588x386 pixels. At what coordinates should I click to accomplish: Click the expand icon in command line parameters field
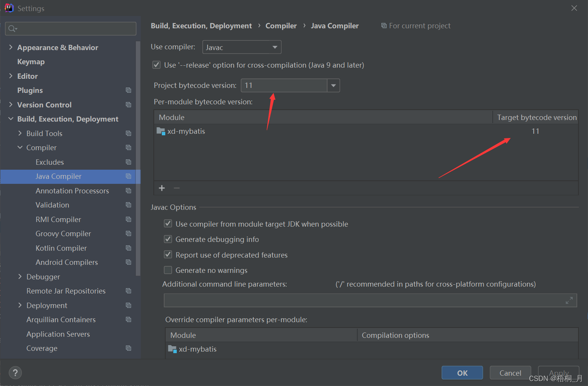click(569, 300)
